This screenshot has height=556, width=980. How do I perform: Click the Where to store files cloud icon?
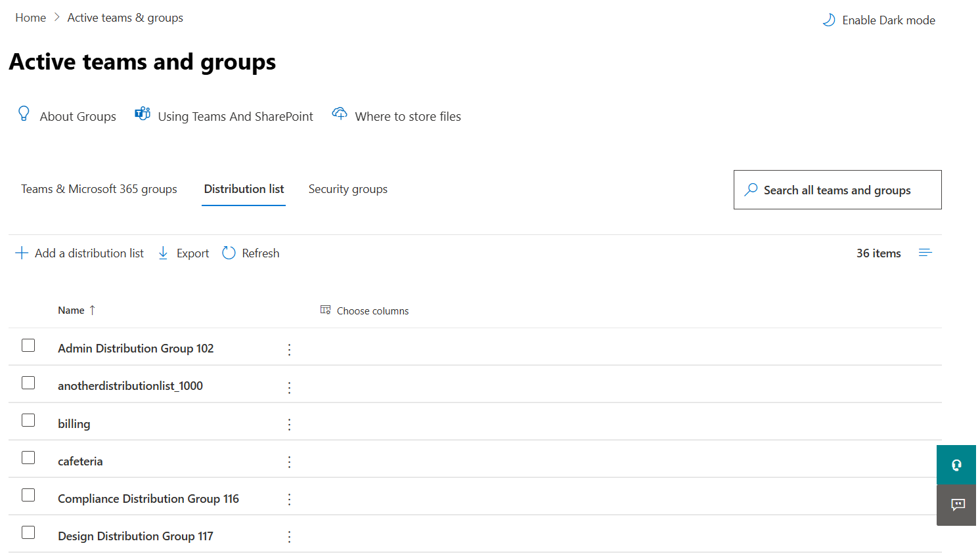340,114
